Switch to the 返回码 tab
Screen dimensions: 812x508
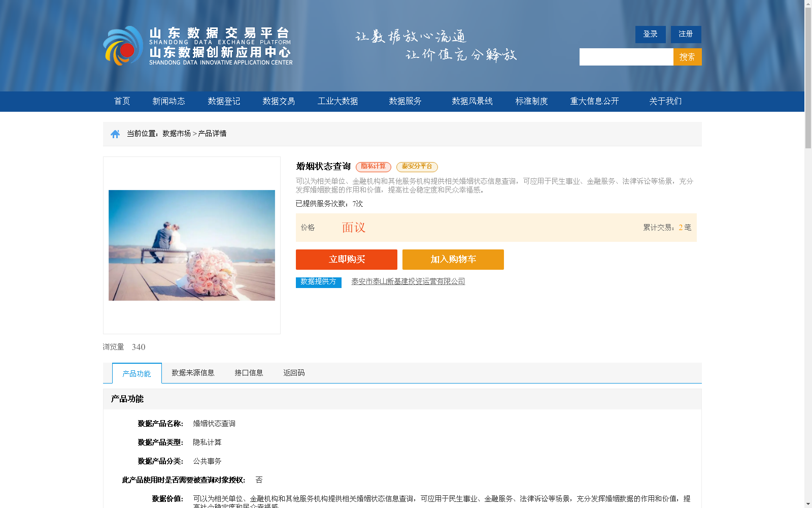click(294, 373)
